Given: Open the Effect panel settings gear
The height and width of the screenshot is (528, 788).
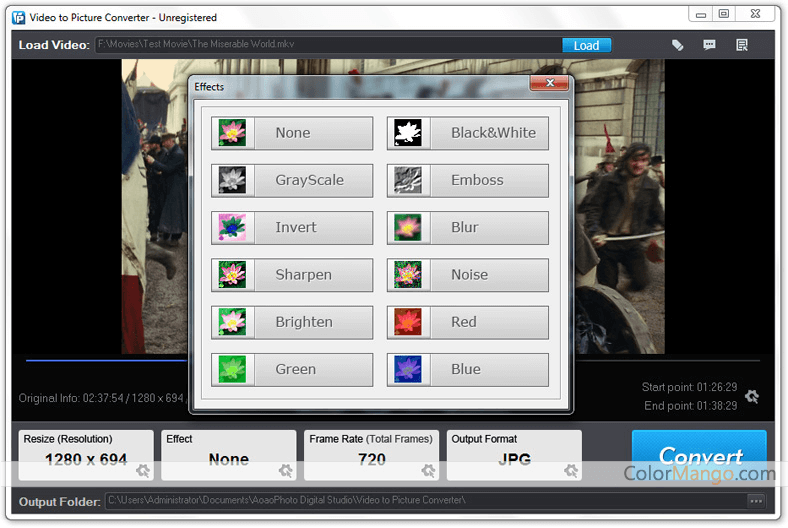Looking at the screenshot, I should (286, 470).
